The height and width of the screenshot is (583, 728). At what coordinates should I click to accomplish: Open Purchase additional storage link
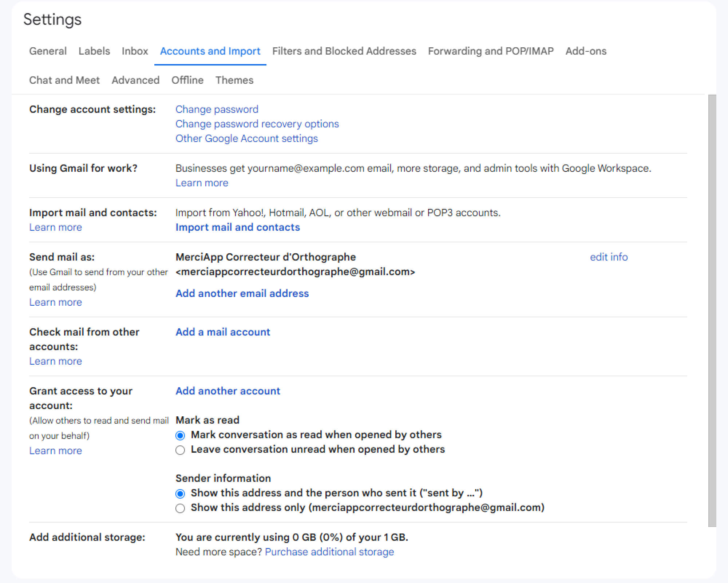[329, 552]
